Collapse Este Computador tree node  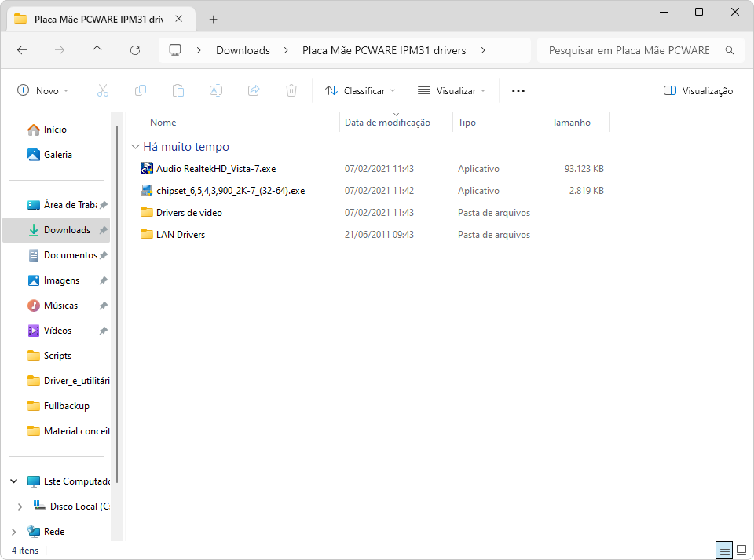point(14,481)
